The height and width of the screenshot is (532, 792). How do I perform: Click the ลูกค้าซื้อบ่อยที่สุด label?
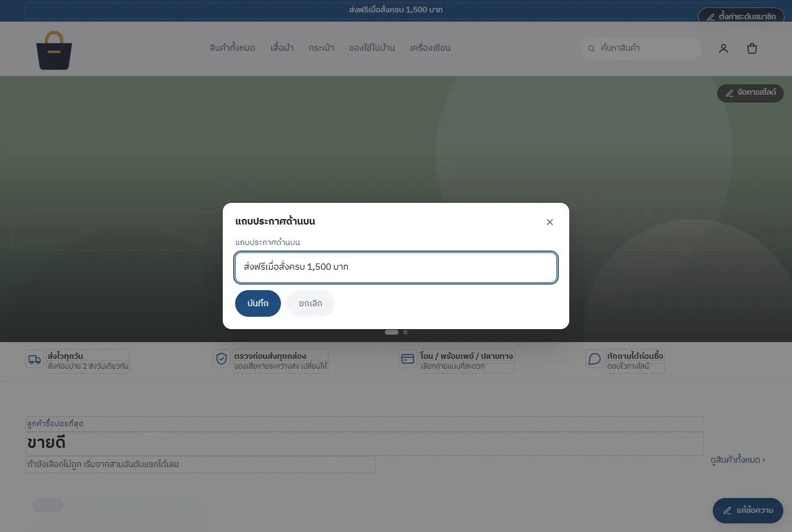(x=55, y=424)
